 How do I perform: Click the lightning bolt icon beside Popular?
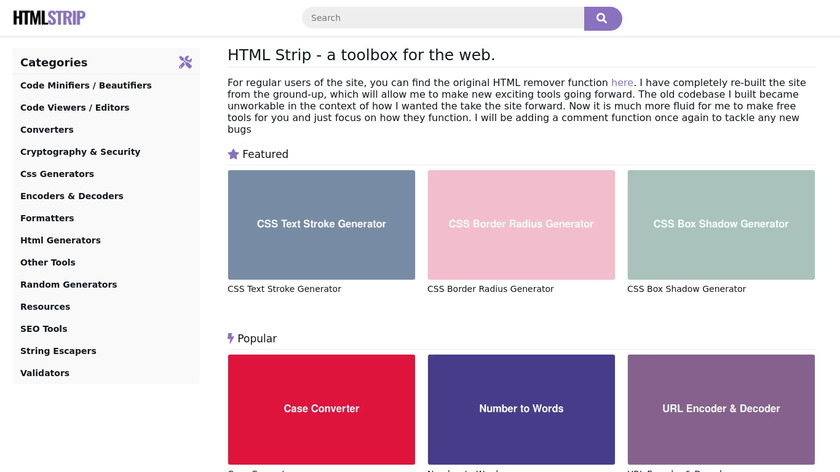coord(231,339)
